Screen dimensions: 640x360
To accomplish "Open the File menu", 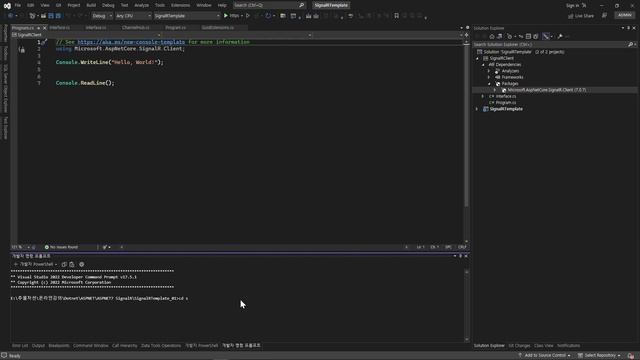I will (x=18, y=5).
